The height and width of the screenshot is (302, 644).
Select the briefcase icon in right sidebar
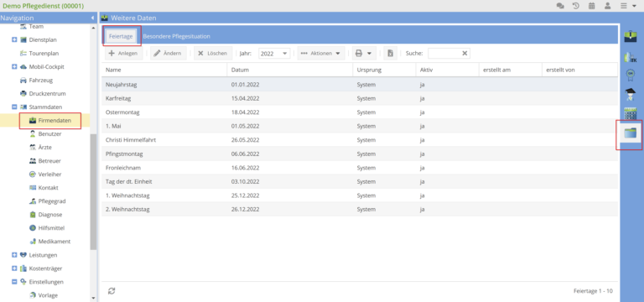point(630,37)
